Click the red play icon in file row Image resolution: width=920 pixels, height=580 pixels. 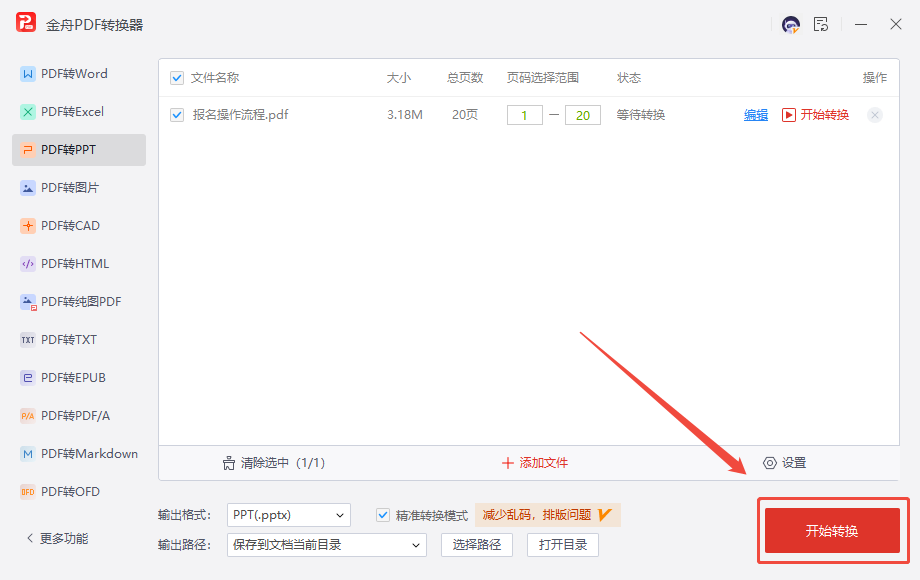point(789,115)
